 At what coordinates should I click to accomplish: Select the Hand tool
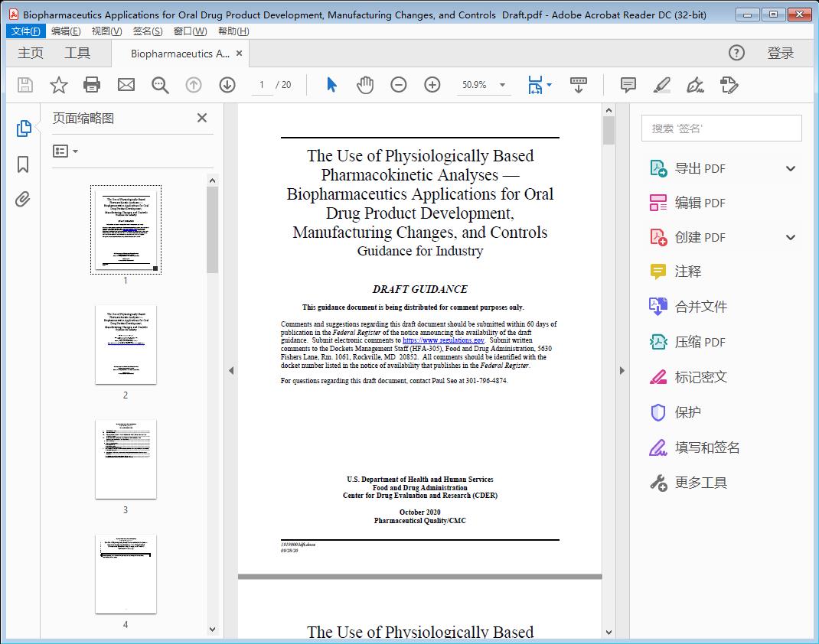point(365,85)
